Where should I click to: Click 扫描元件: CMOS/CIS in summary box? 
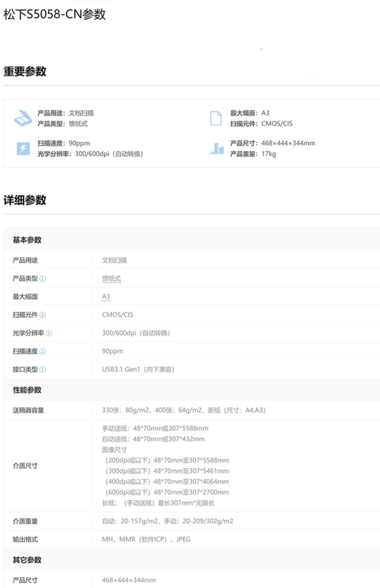point(261,124)
